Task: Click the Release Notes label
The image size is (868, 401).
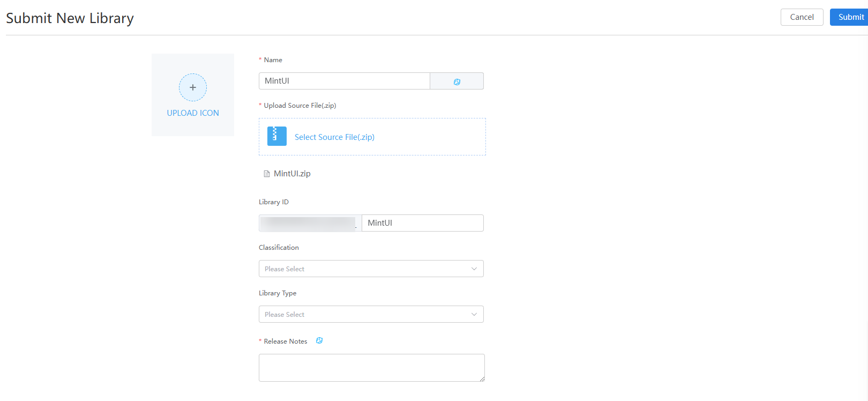Action: click(286, 341)
